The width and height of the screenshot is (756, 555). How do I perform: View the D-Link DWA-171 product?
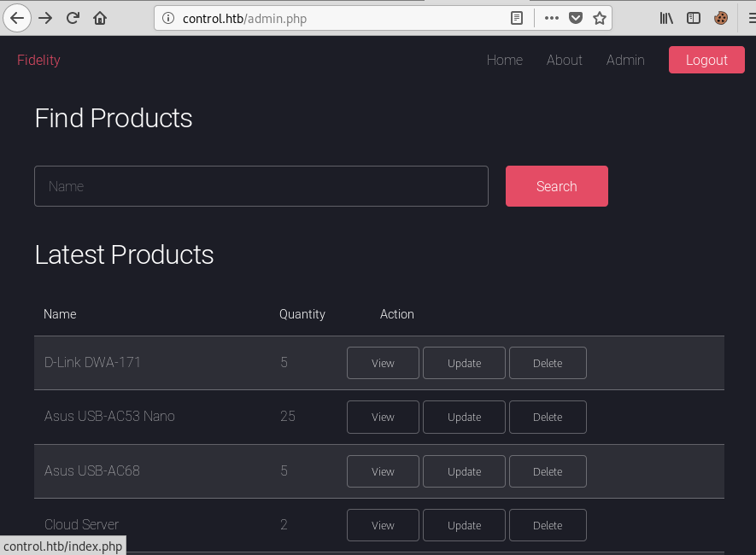(x=383, y=363)
